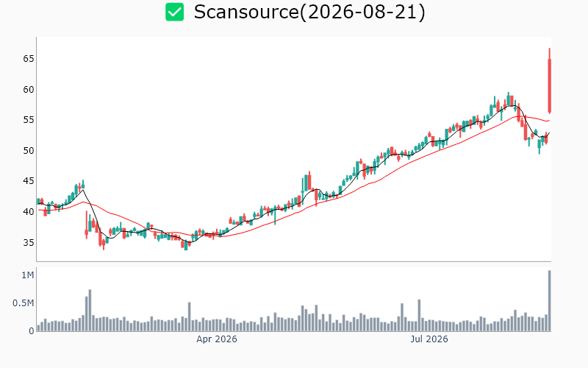Select the Jul 2026 x-axis label
The width and height of the screenshot is (588, 368).
429,339
